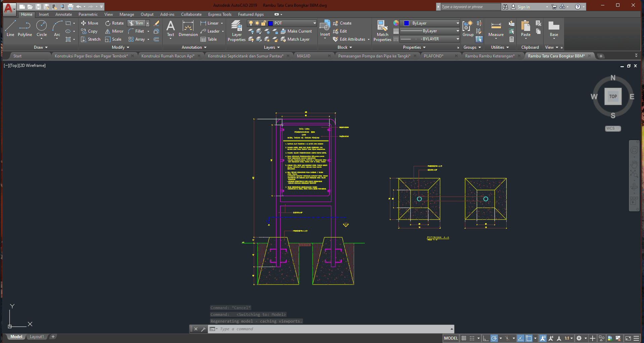644x343 pixels.
Task: Toggle snap mode in status bar
Action: 472,338
